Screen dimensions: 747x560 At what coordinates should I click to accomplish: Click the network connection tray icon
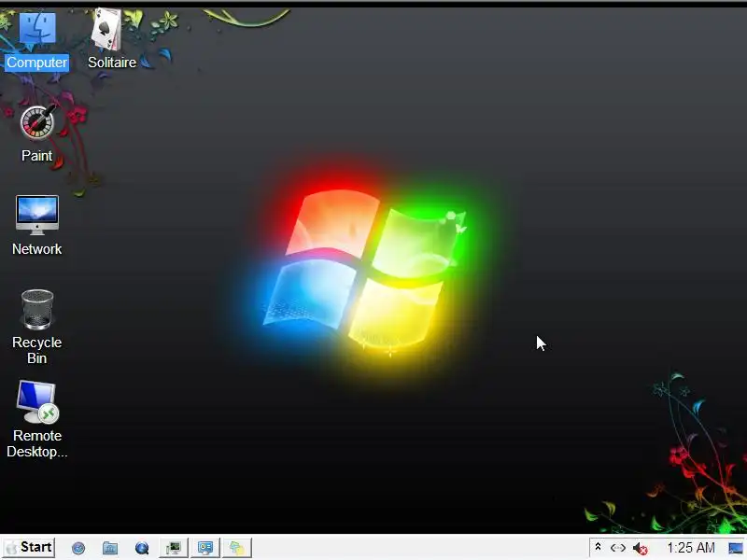point(618,548)
